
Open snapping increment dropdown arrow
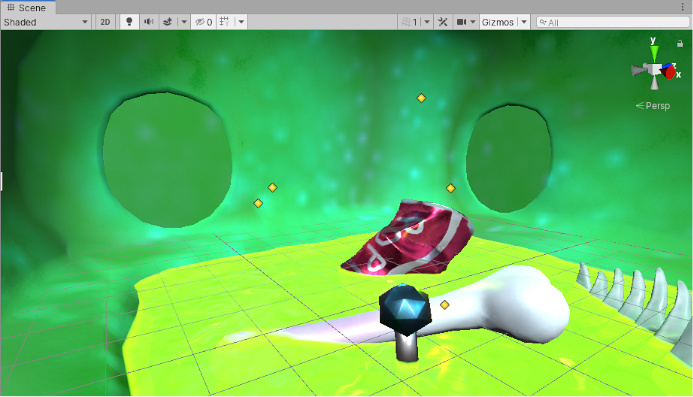click(x=427, y=22)
